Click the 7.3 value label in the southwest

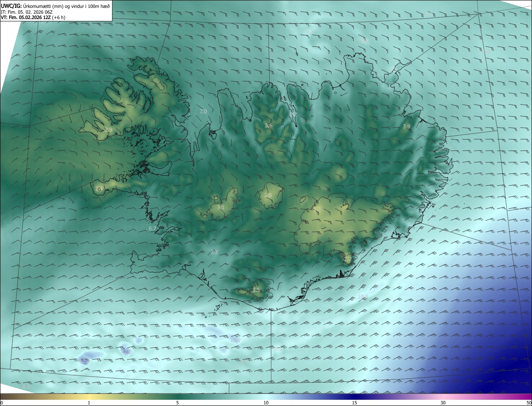click(214, 252)
